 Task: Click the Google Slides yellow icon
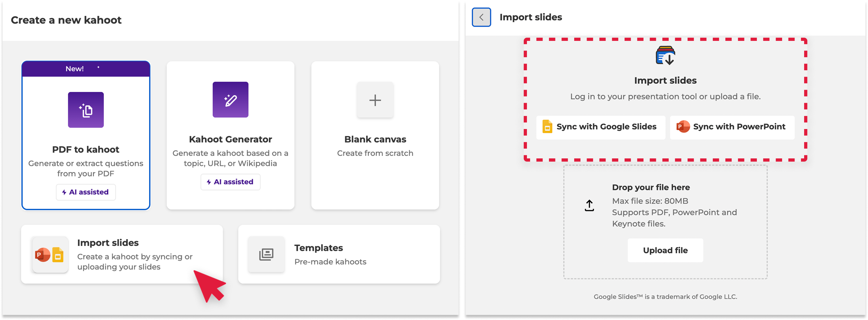pyautogui.click(x=547, y=127)
